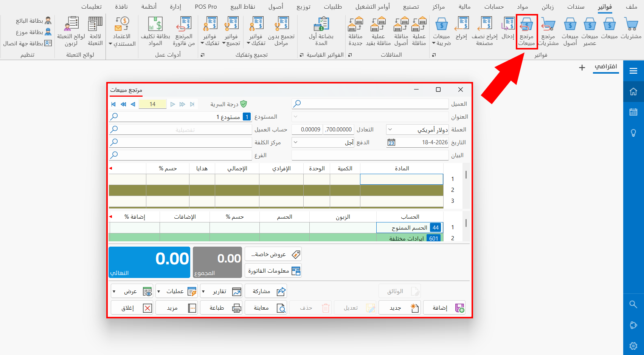Click the درجة السرية security shield
The height and width of the screenshot is (355, 644).
coord(244,104)
